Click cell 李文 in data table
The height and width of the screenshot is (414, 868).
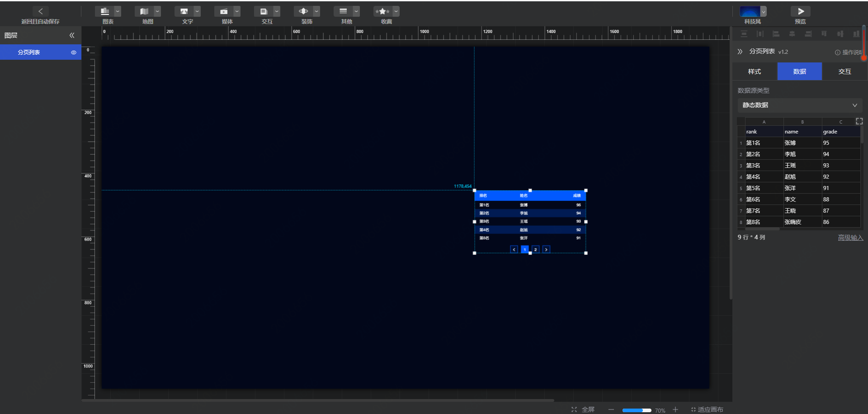coord(803,200)
